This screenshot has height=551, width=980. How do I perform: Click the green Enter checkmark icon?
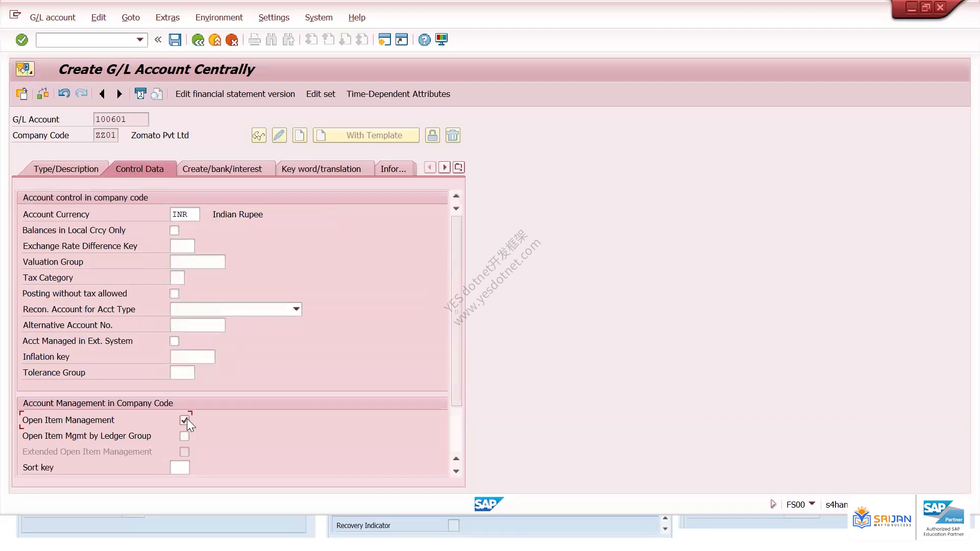point(21,40)
